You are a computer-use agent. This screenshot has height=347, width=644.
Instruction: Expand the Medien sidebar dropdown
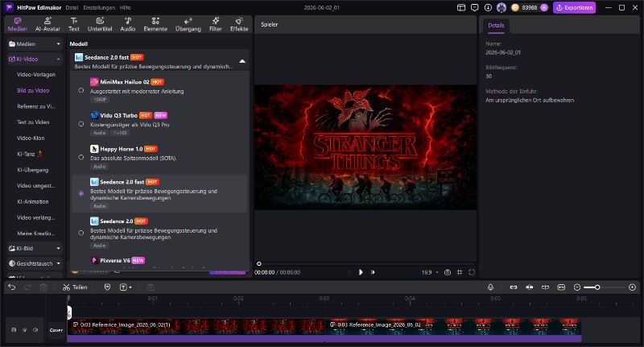coord(35,43)
